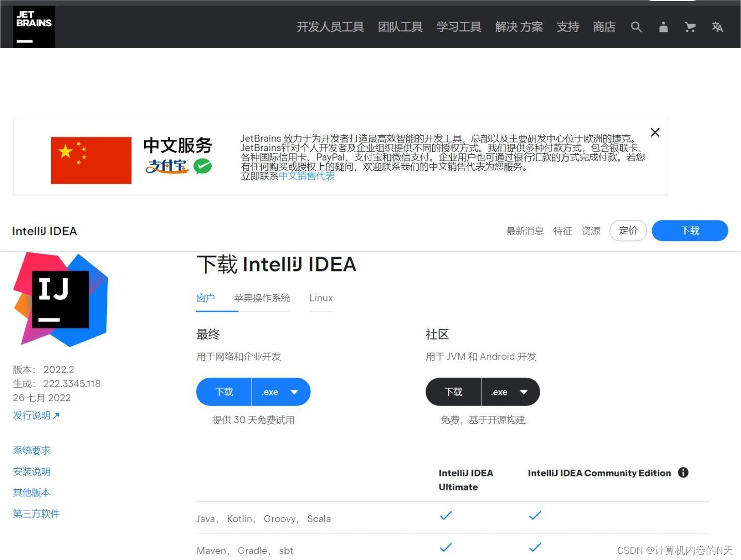741x560 pixels.
Task: Open 第三方软件 link
Action: [x=36, y=514]
